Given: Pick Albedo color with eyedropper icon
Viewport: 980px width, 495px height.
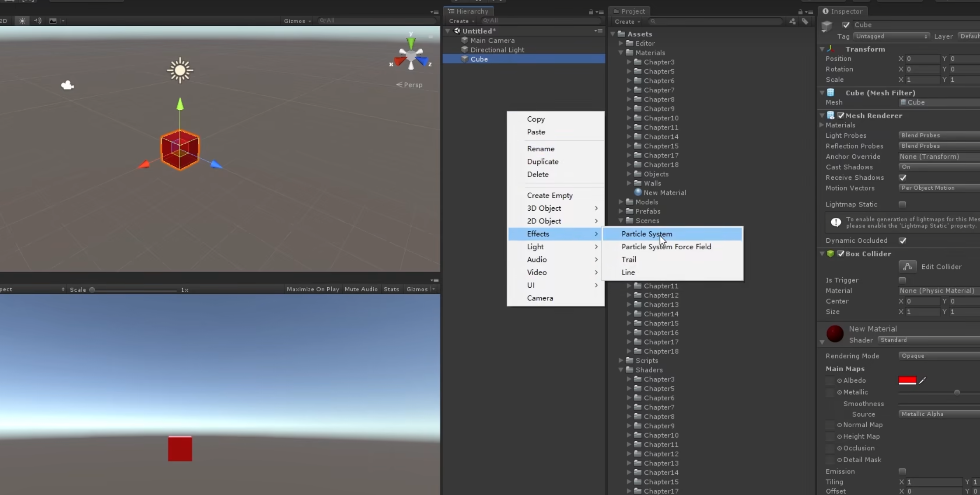Looking at the screenshot, I should 923,380.
